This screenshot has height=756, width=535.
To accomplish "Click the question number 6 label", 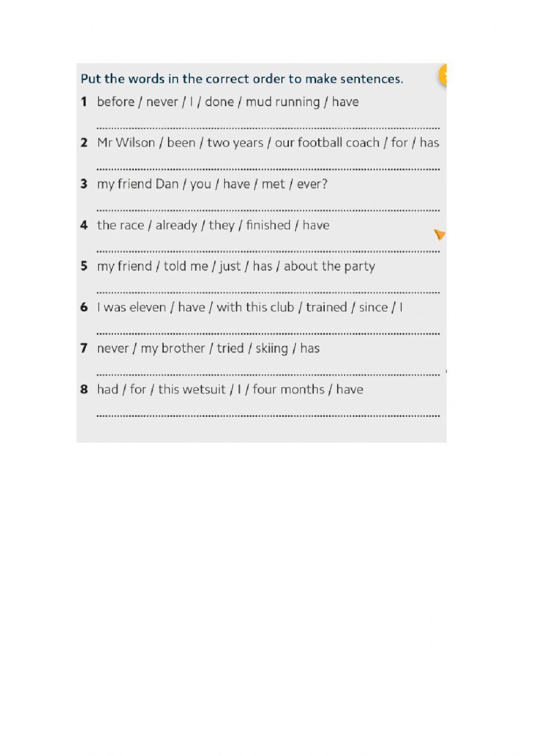I will click(x=84, y=308).
